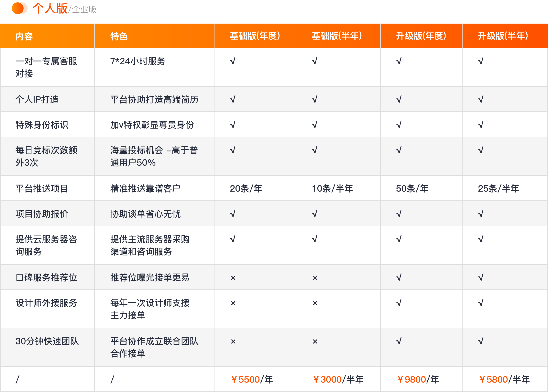Click √ for 设计师外援服务 under 升级版(年度)
Image resolution: width=548 pixels, height=392 pixels.
point(399,303)
